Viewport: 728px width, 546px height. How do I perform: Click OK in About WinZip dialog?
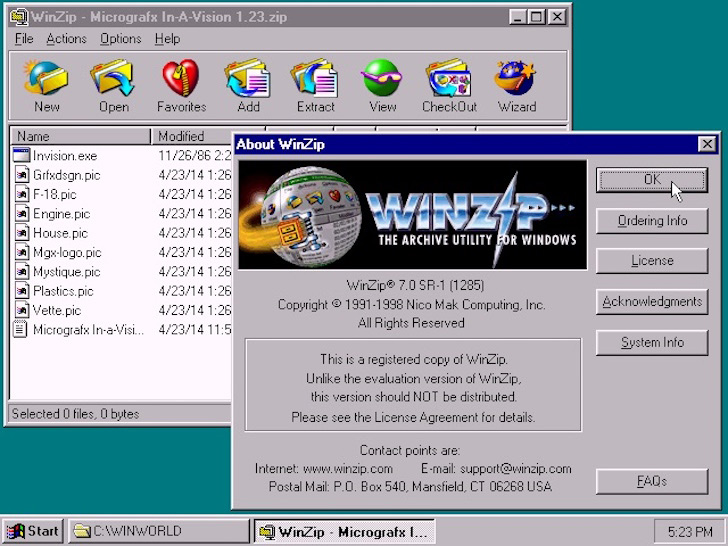652,180
